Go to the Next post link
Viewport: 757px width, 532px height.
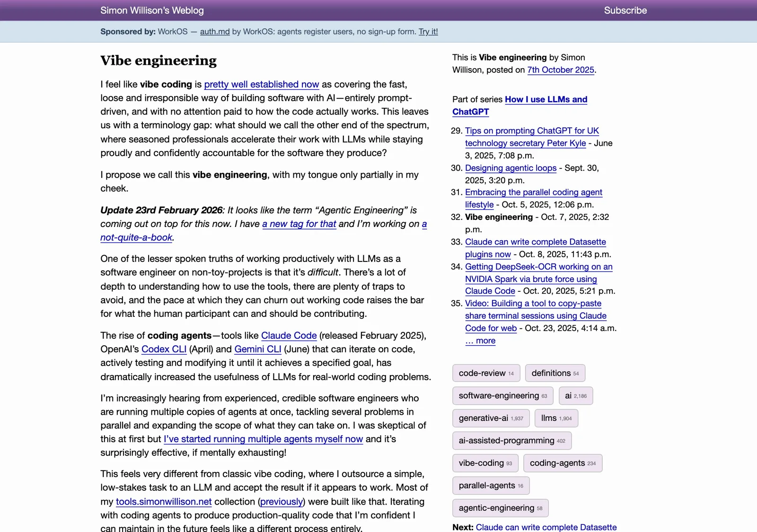tap(546, 527)
